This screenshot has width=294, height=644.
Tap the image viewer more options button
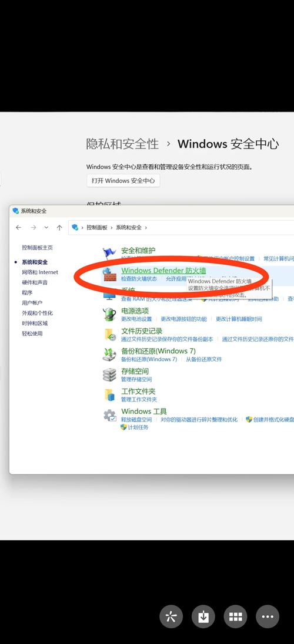point(268,616)
